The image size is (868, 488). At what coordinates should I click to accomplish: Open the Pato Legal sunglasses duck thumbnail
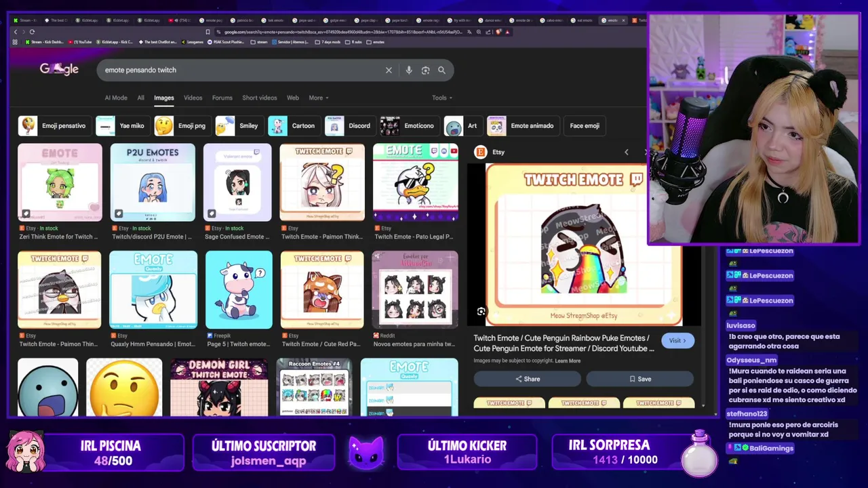coord(415,182)
